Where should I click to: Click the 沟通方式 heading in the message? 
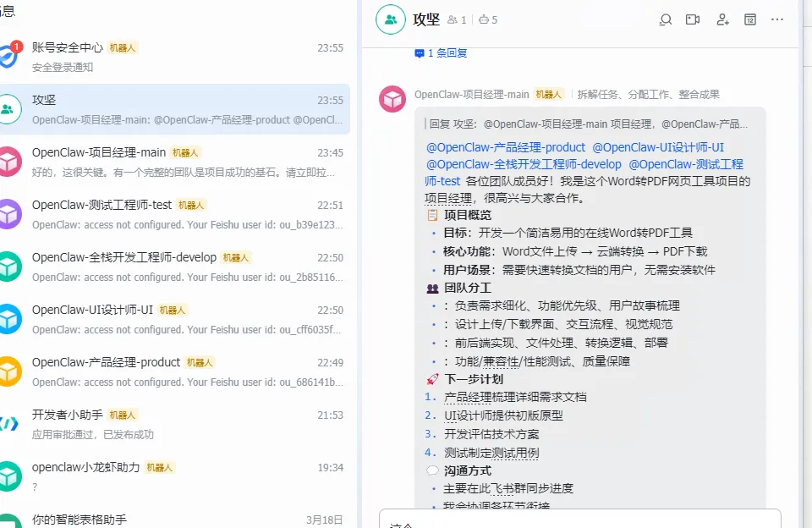[x=468, y=470]
